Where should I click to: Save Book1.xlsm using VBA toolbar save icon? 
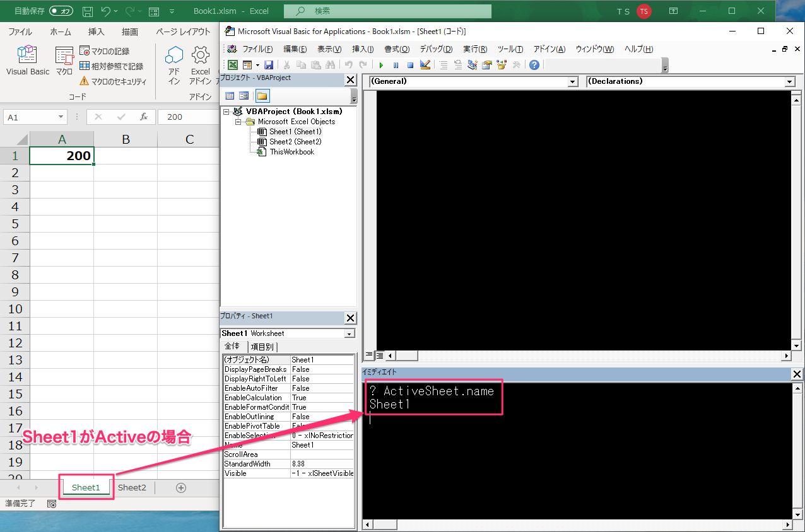[269, 65]
